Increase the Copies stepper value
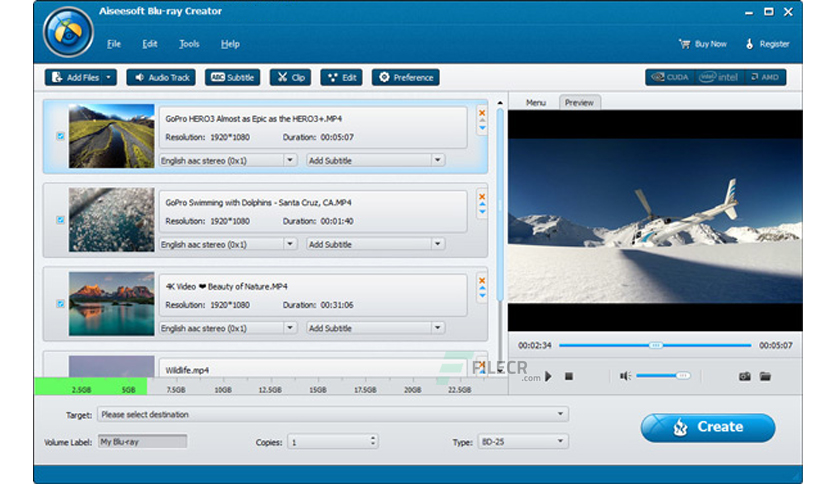 pyautogui.click(x=373, y=438)
